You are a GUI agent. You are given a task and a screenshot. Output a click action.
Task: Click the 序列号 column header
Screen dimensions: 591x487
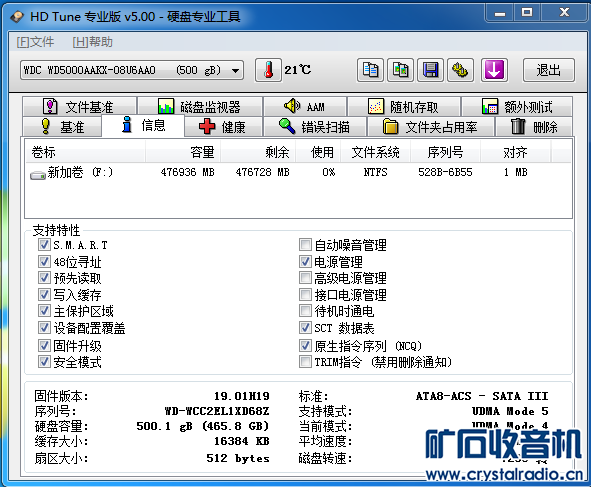click(x=445, y=152)
